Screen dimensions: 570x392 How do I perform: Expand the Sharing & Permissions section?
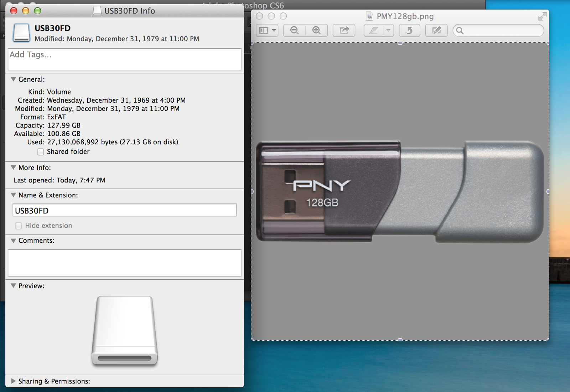13,381
